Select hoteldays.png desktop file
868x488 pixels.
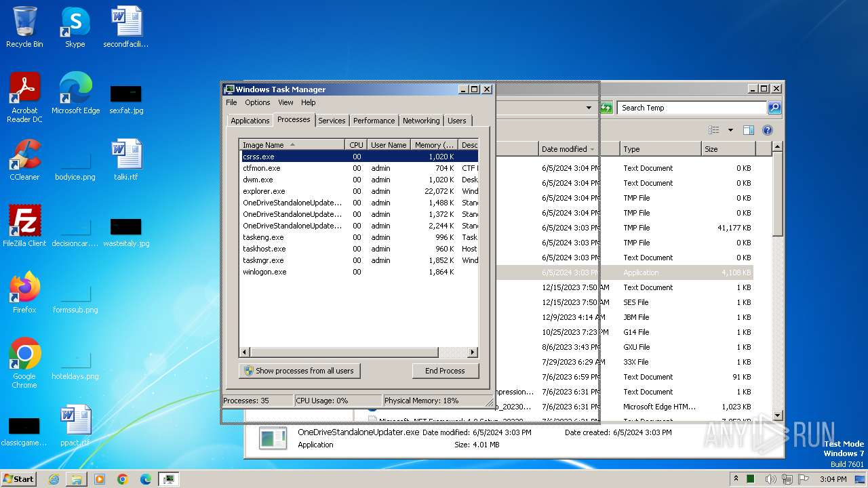coord(75,364)
